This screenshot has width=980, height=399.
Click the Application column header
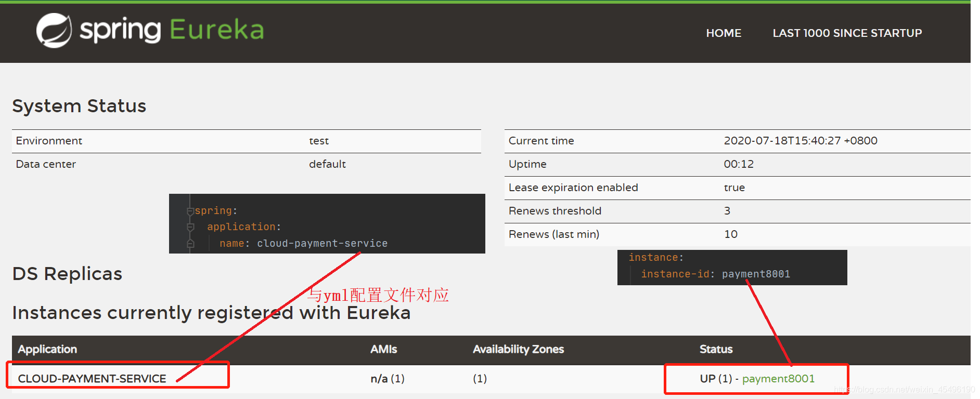tap(47, 349)
